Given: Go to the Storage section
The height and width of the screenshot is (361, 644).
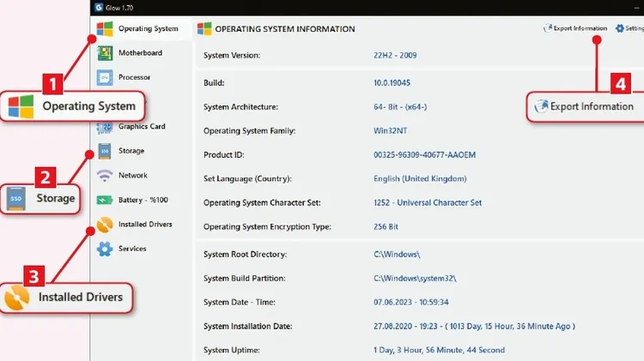Looking at the screenshot, I should click(131, 151).
